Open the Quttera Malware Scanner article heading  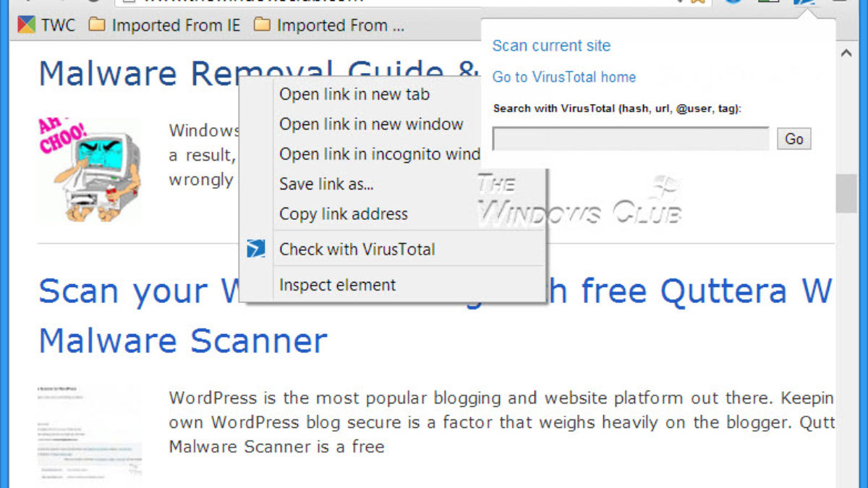tap(435, 316)
